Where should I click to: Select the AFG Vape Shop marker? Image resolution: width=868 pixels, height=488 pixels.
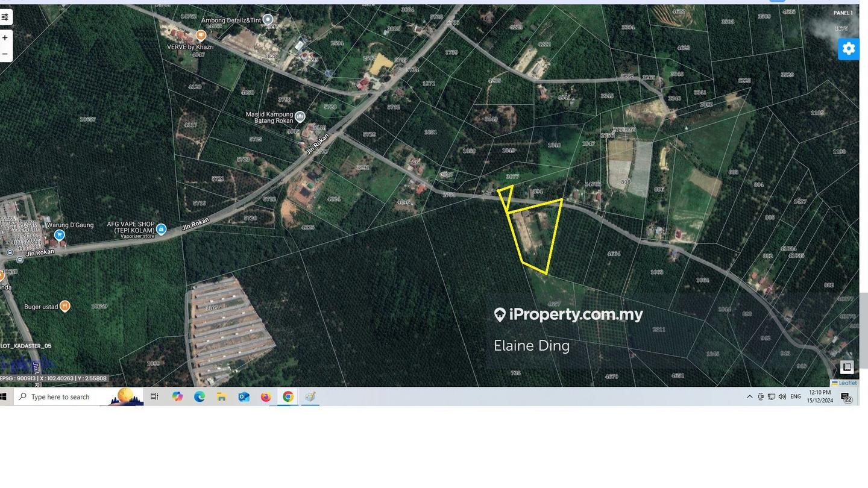pyautogui.click(x=161, y=229)
